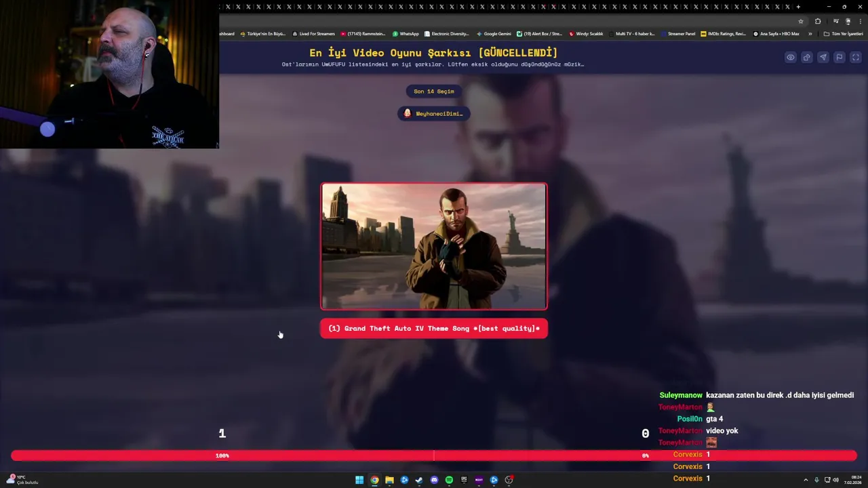Open the Livad For Streamers bookmark

(x=313, y=34)
